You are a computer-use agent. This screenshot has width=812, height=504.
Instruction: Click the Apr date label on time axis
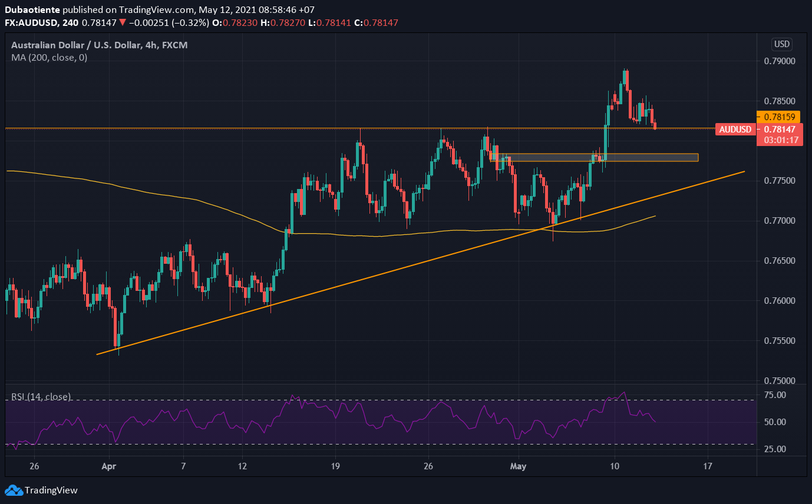(110, 466)
